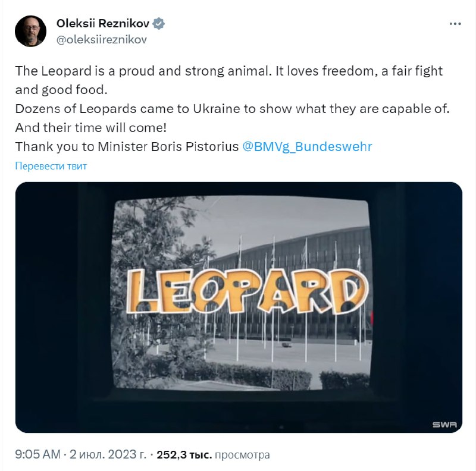Click the first tweet line about the Leopard
The width and height of the screenshot is (476, 471).
[228, 71]
